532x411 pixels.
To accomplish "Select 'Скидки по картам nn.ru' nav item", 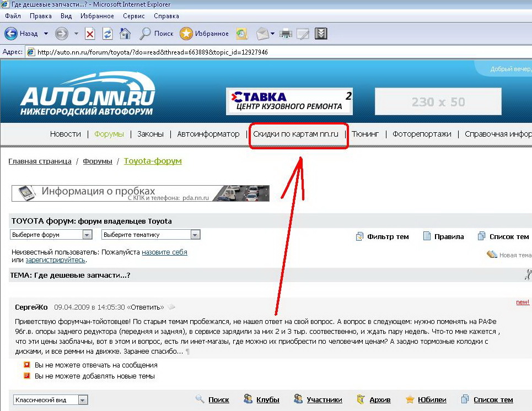I will (x=295, y=134).
